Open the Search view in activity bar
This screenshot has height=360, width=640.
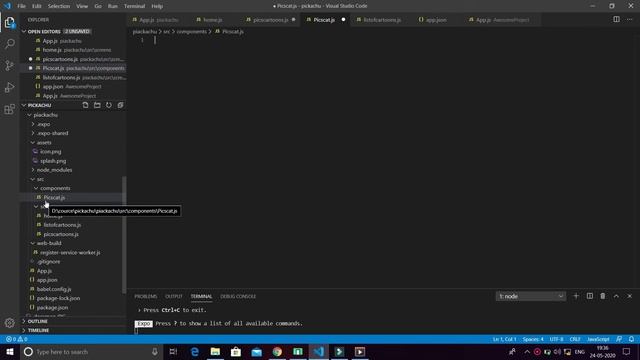pyautogui.click(x=9, y=44)
